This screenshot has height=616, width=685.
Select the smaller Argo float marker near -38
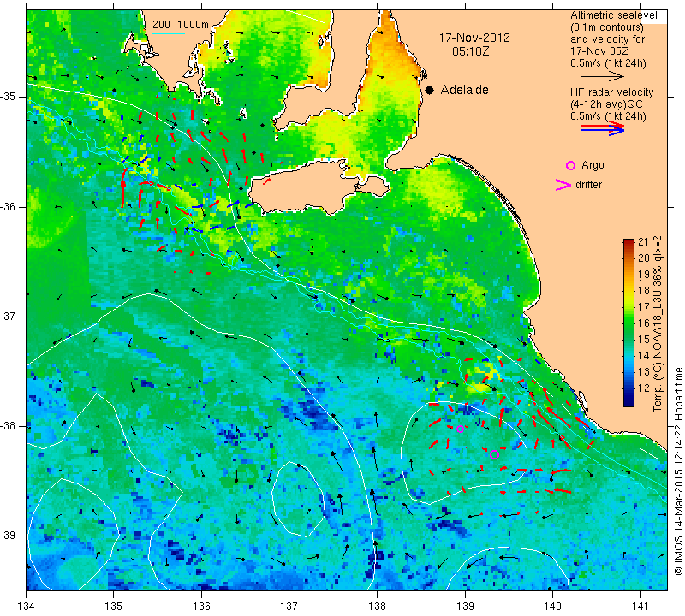click(460, 429)
